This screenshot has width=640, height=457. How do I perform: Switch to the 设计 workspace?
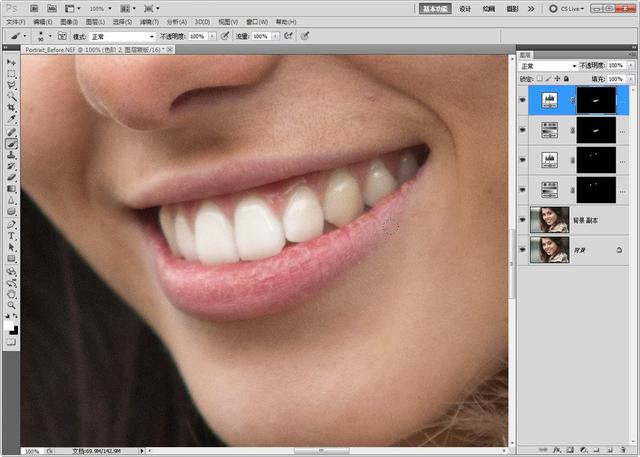tap(465, 9)
